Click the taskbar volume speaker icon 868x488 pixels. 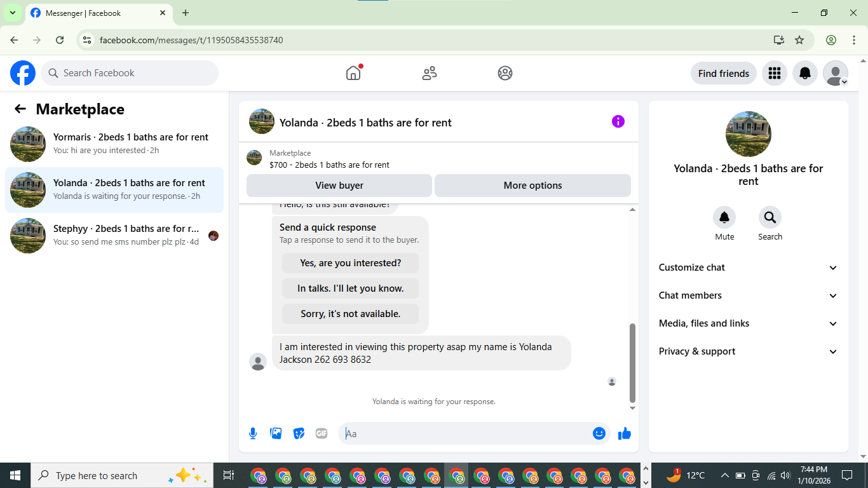pyautogui.click(x=785, y=475)
